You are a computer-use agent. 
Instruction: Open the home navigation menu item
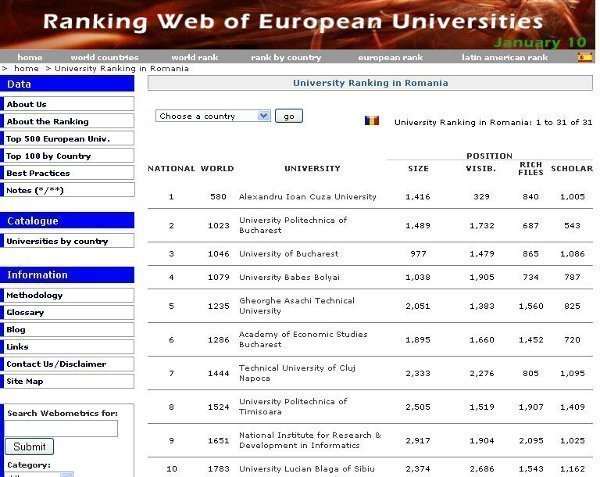30,57
